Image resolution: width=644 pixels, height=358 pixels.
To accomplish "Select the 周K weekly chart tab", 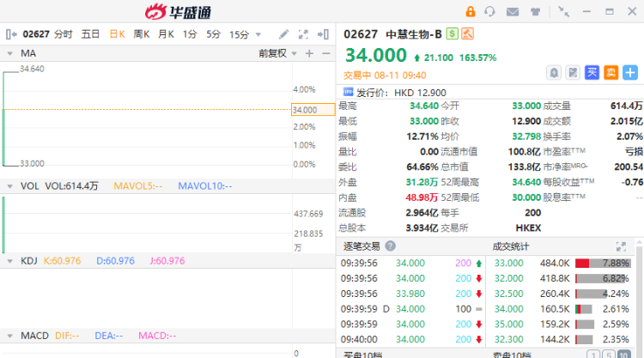I will pyautogui.click(x=142, y=34).
